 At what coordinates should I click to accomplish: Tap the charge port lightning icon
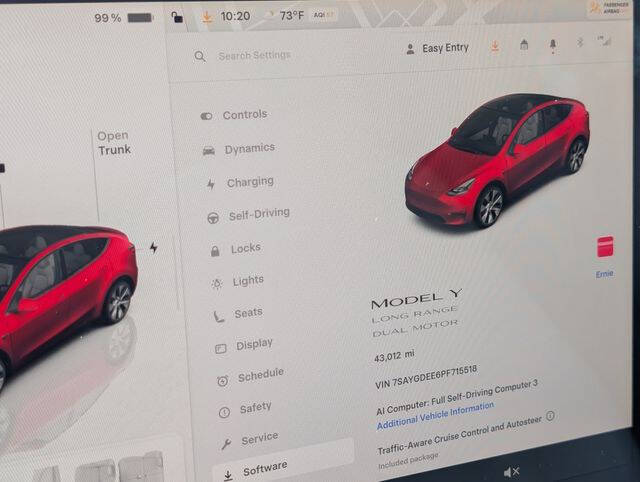pos(153,247)
